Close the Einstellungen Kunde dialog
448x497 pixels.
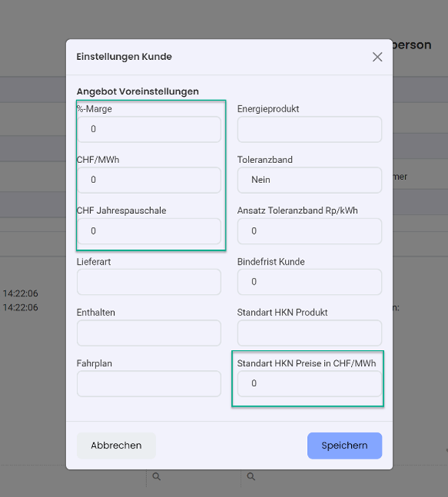coord(377,57)
